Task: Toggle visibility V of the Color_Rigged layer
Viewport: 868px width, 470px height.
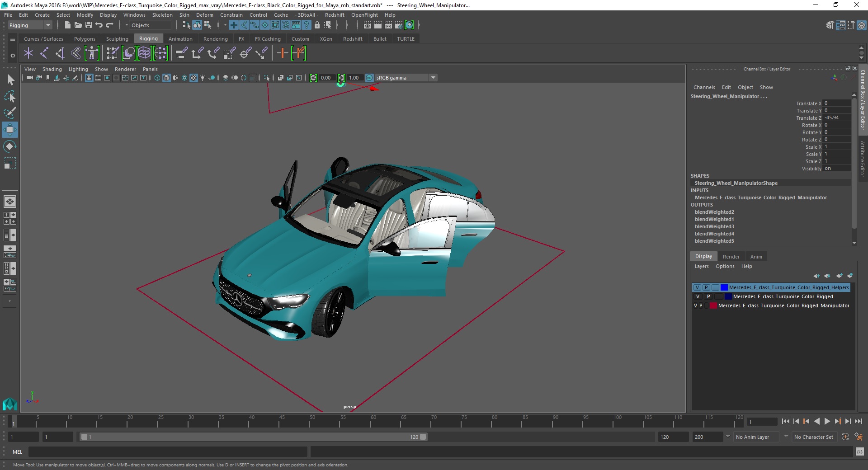Action: click(698, 296)
